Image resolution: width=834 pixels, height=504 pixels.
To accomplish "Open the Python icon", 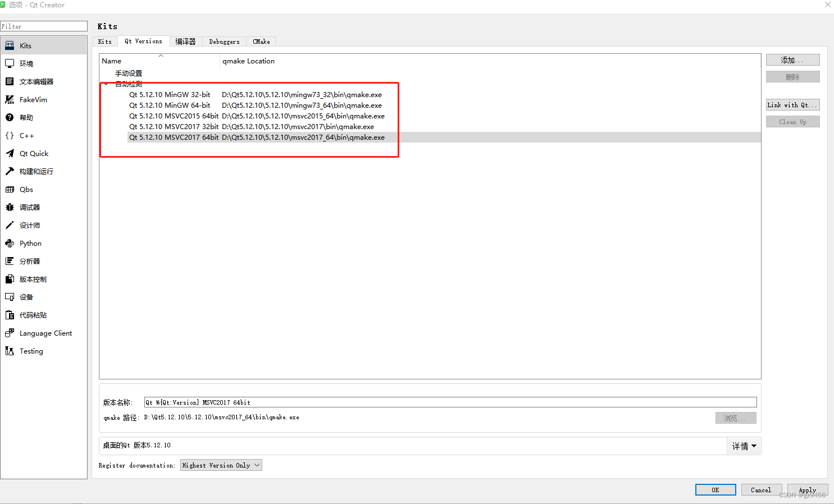I will pos(10,243).
